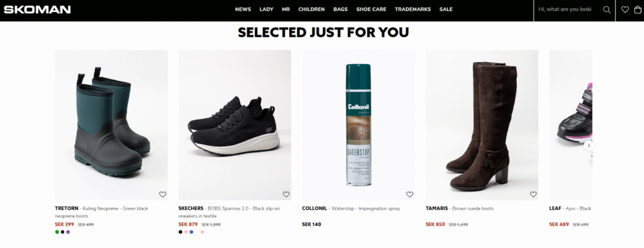Open the SHOE CARE menu
Screen dimensions: 644x248
pyautogui.click(x=371, y=9)
